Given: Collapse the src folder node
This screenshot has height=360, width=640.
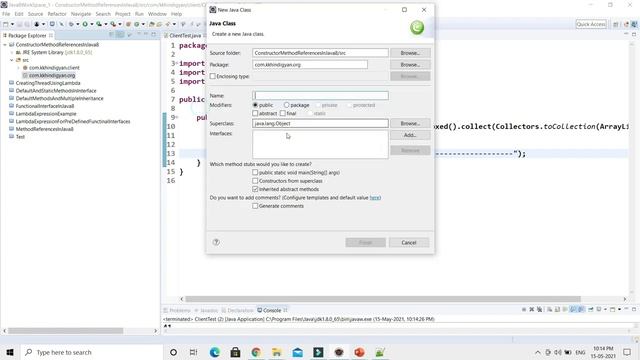Looking at the screenshot, I should pos(11,60).
